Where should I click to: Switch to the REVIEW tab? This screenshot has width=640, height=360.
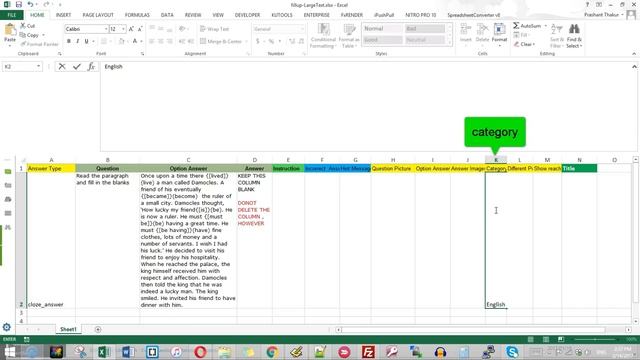pos(193,15)
